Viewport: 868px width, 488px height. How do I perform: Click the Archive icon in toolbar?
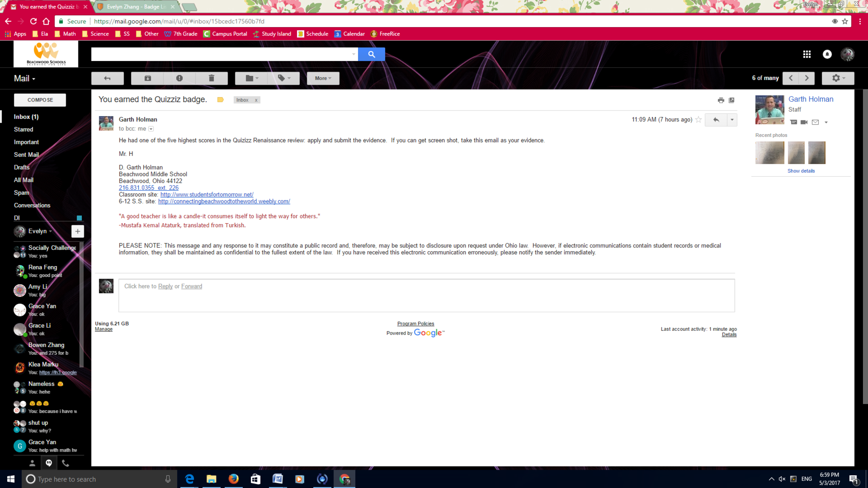[x=147, y=78]
